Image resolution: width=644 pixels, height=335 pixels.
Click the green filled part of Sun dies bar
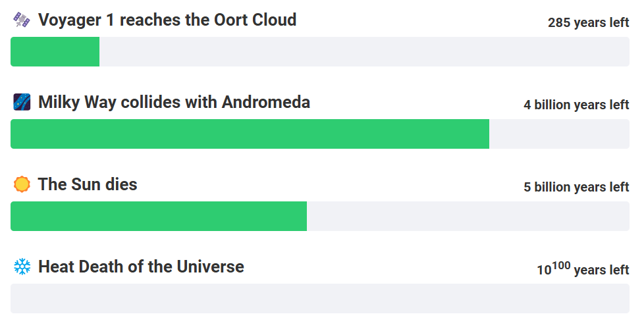coord(159,216)
